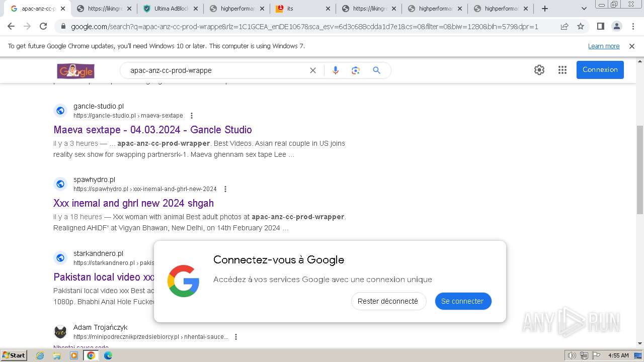Show the tab search dropdown
Screen dimensions: 644x362
point(584,9)
